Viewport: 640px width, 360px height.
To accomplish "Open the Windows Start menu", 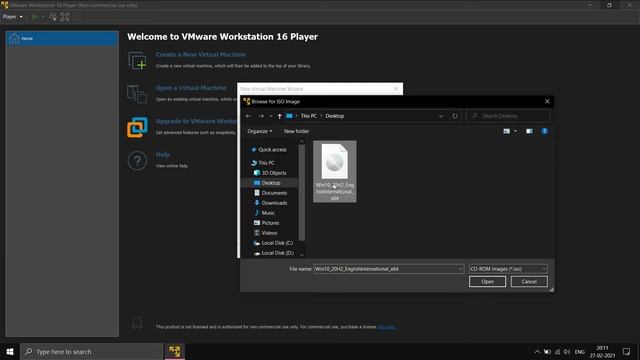I will point(10,351).
